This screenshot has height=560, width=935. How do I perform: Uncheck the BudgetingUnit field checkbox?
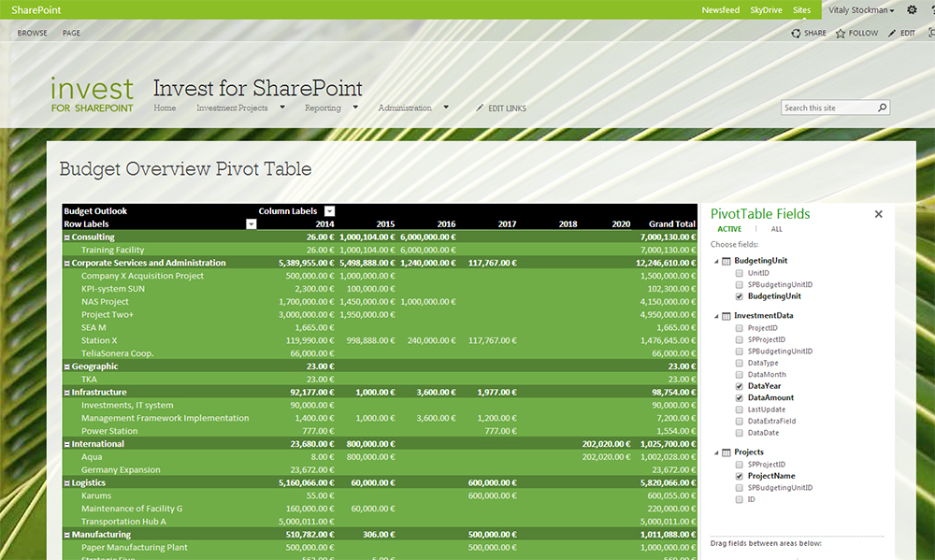point(740,296)
